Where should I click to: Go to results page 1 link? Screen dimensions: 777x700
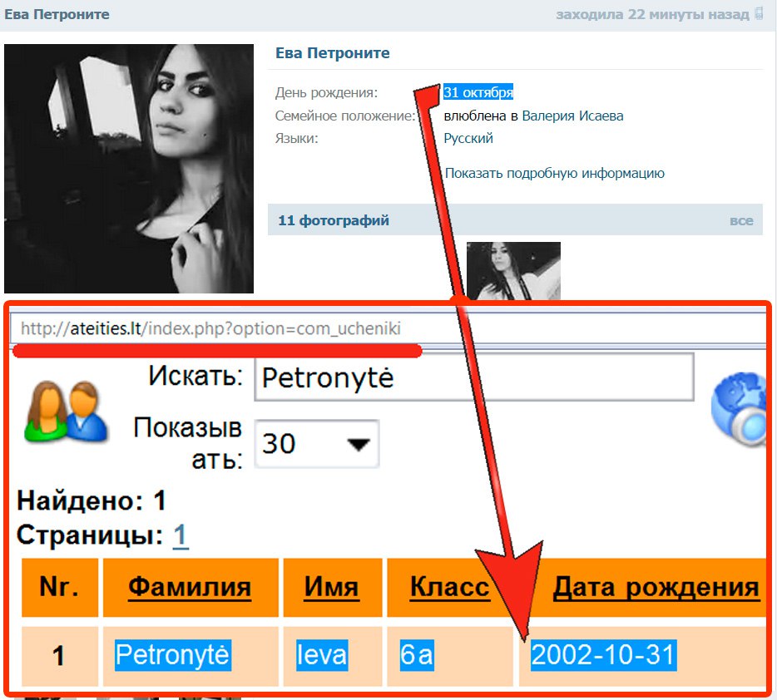[181, 536]
